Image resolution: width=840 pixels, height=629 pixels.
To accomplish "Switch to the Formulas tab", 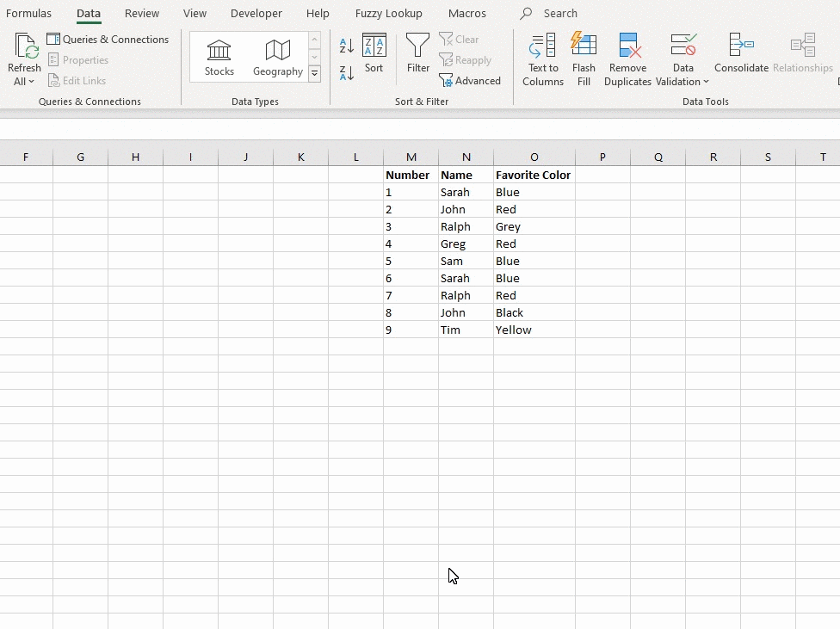I will (x=29, y=13).
